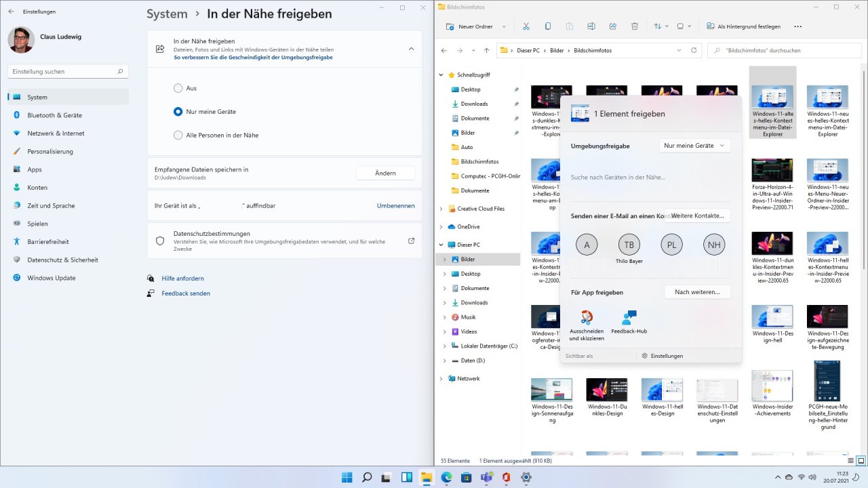Choose contact NH avatar for email
Screen dimensions: 868x488
(714, 244)
